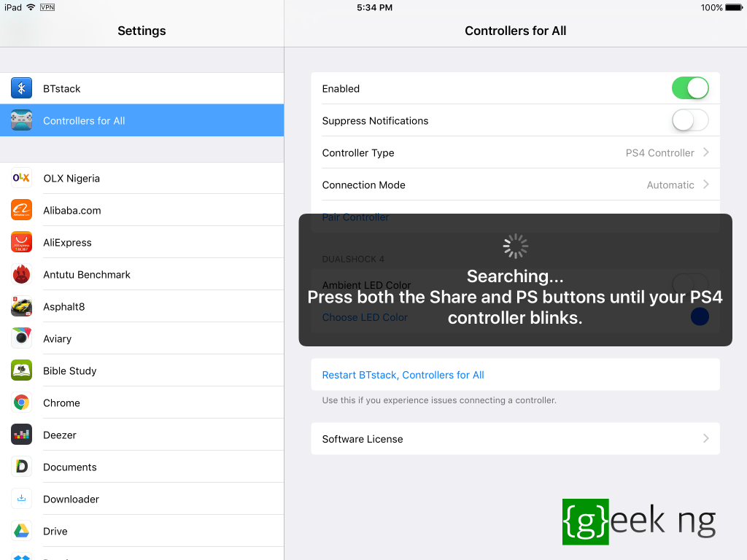
Task: Tap the Documents D icon
Action: [21, 467]
